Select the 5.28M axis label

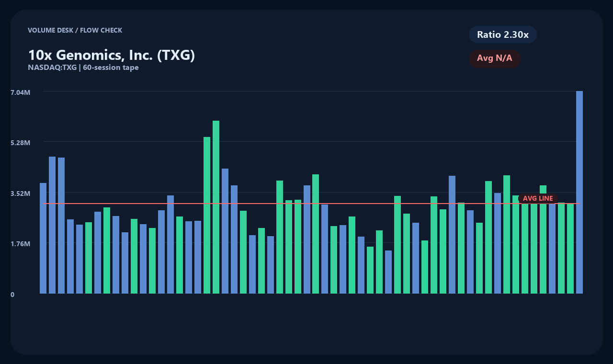pyautogui.click(x=21, y=143)
